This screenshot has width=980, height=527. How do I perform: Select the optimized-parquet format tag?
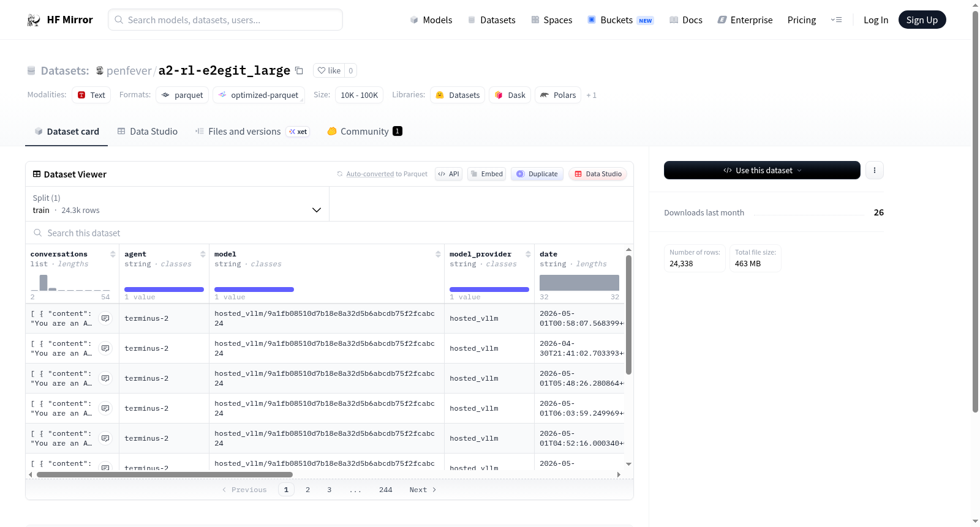(x=258, y=95)
